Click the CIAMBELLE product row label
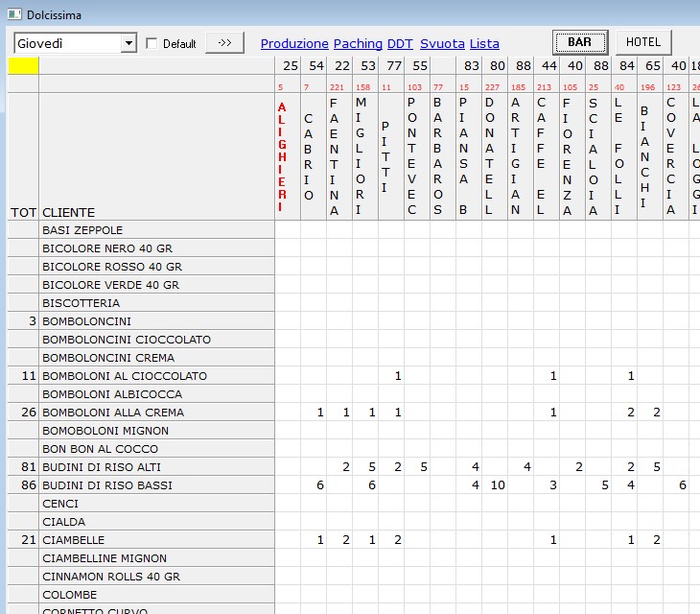The height and width of the screenshot is (614, 700). pyautogui.click(x=74, y=540)
